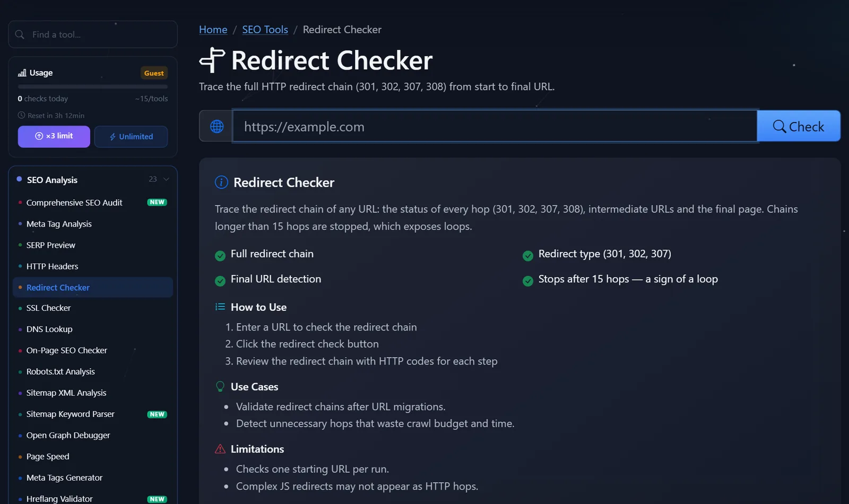Click the green check beside Full redirect chain
Viewport: 849px width, 504px height.
pyautogui.click(x=220, y=256)
